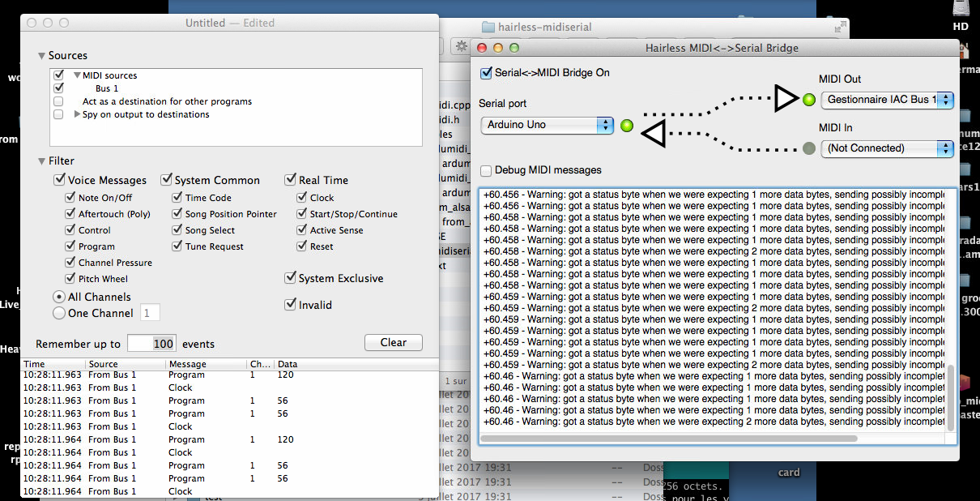Image resolution: width=980 pixels, height=501 pixels.
Task: Expand Spy on output to destinations triangle
Action: click(77, 114)
